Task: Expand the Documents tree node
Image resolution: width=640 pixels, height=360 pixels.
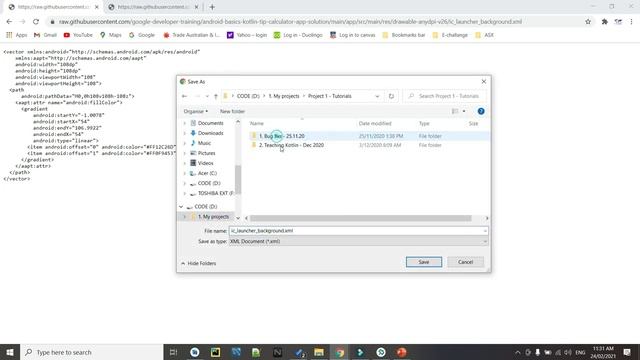Action: tap(184, 123)
